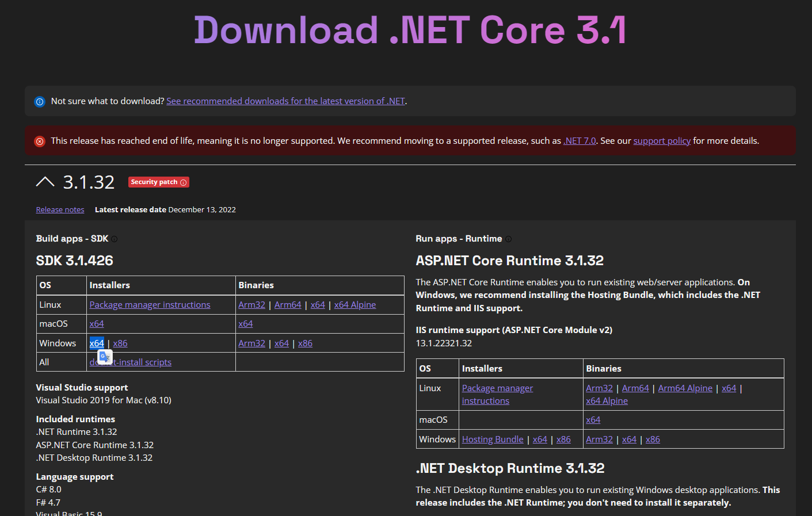812x516 pixels.
Task: Open the dotnet-install scripts link
Action: click(x=131, y=362)
